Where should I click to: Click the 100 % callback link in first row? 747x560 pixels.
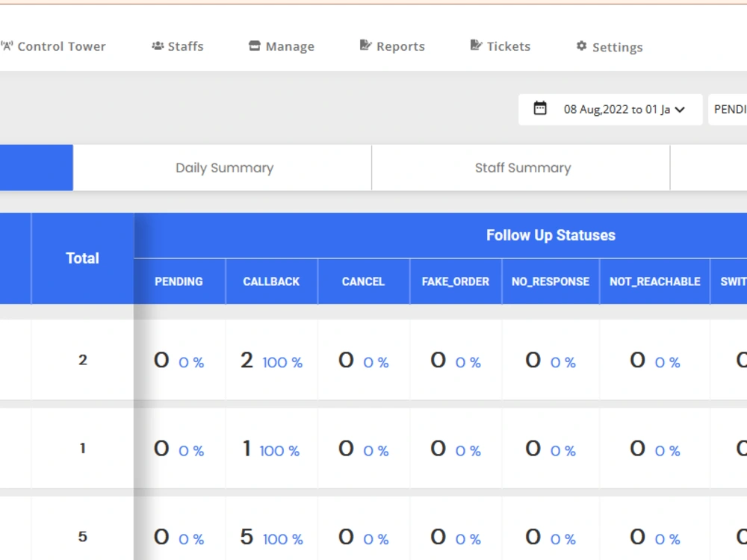click(x=282, y=362)
